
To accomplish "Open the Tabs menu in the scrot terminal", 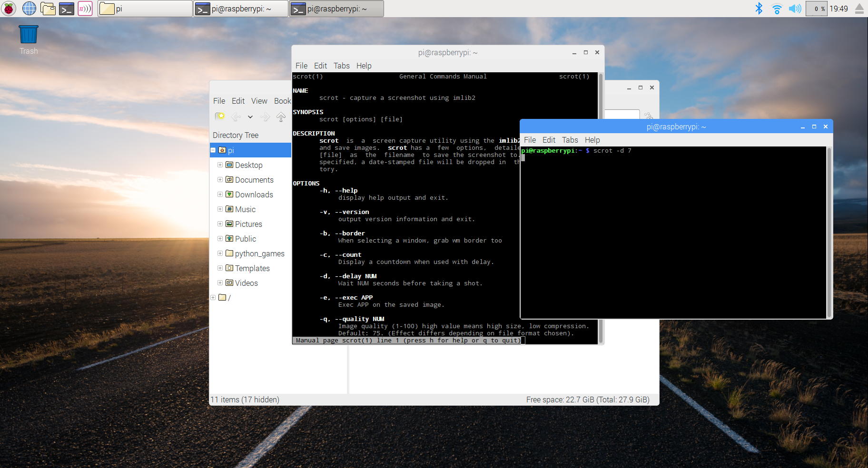I will point(341,66).
